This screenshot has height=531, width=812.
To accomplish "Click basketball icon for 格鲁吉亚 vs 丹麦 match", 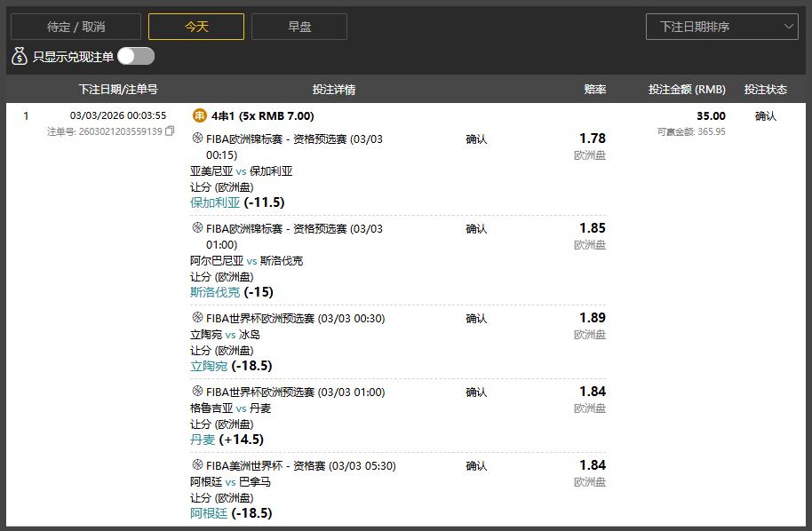I will click(x=197, y=391).
